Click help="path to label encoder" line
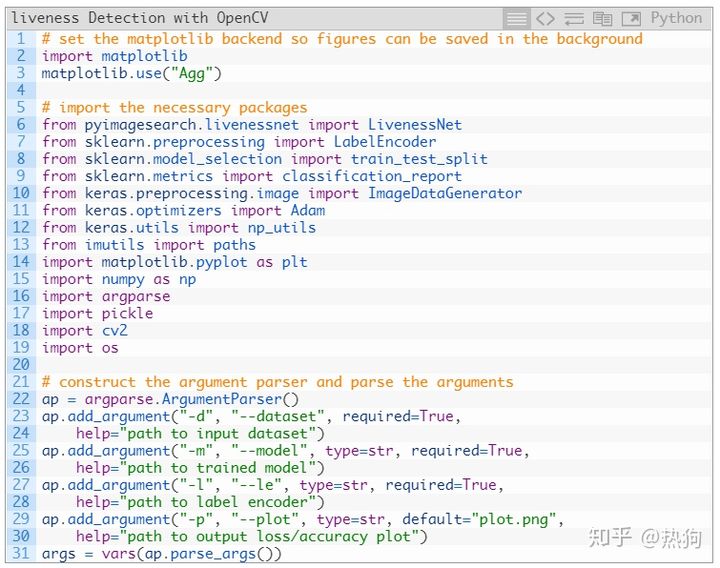Viewport: 720px width, 568px height. [x=200, y=502]
